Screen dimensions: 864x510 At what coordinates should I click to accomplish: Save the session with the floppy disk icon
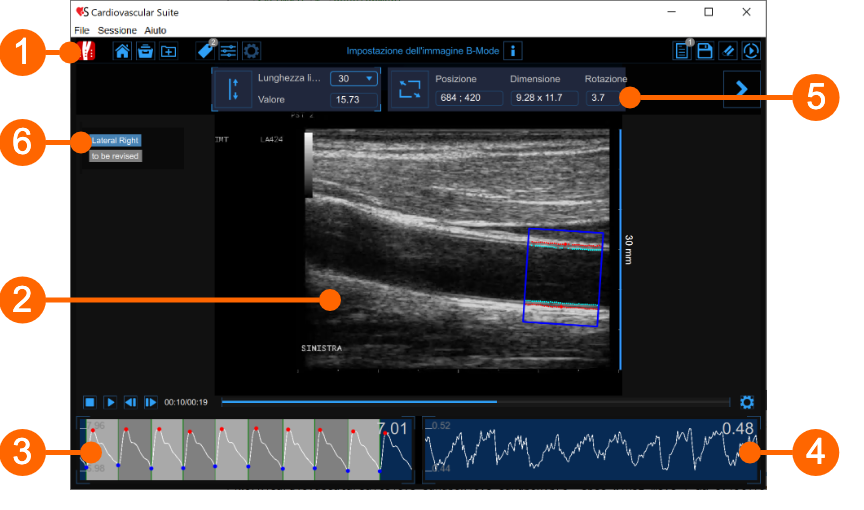[x=705, y=51]
